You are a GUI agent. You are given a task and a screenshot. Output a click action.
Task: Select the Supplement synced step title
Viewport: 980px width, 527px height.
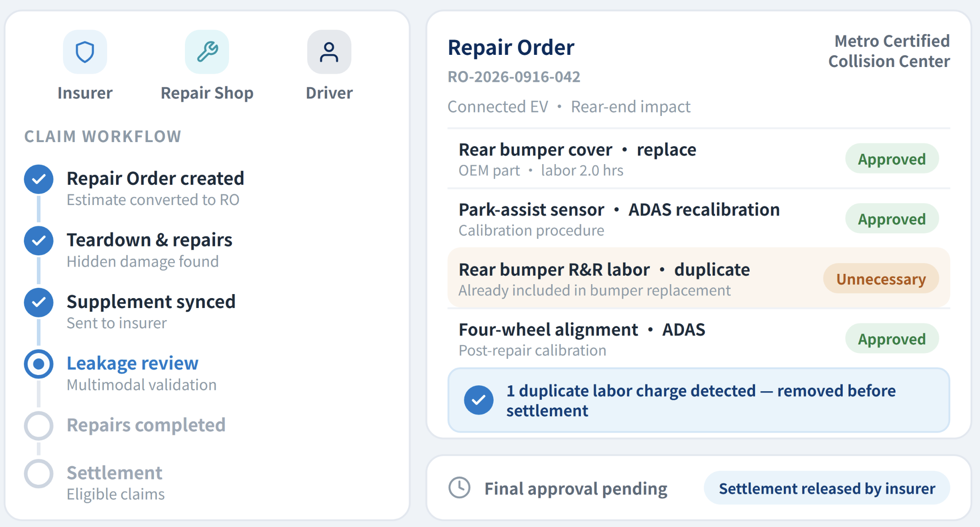pos(151,302)
